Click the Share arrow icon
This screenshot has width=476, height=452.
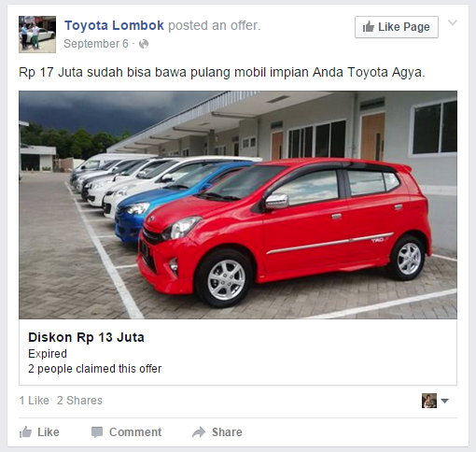199,432
